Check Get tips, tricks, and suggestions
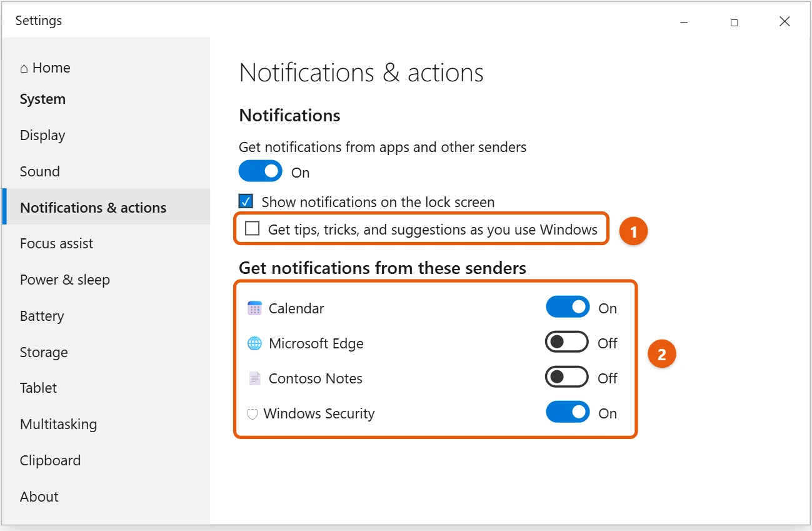 pos(253,229)
